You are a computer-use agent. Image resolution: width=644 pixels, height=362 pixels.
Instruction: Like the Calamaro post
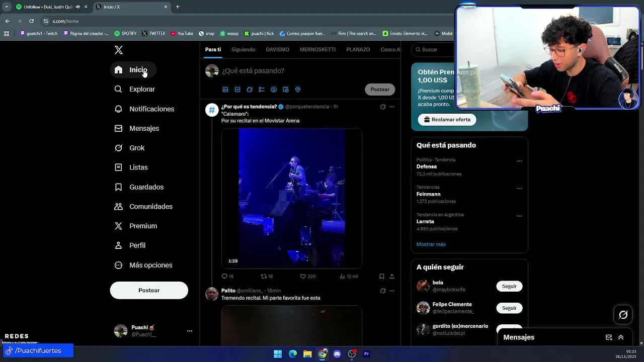(x=308, y=277)
